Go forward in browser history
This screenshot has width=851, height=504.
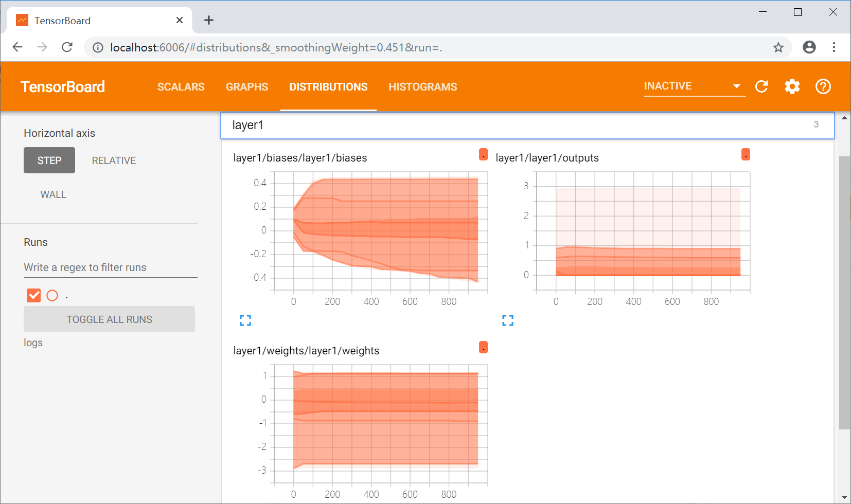tap(42, 47)
